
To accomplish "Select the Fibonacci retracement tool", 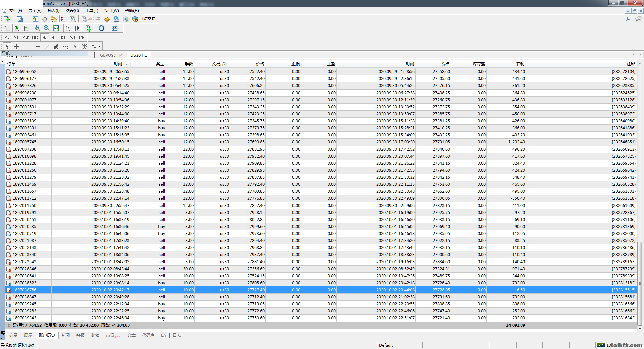I will 65,46.
